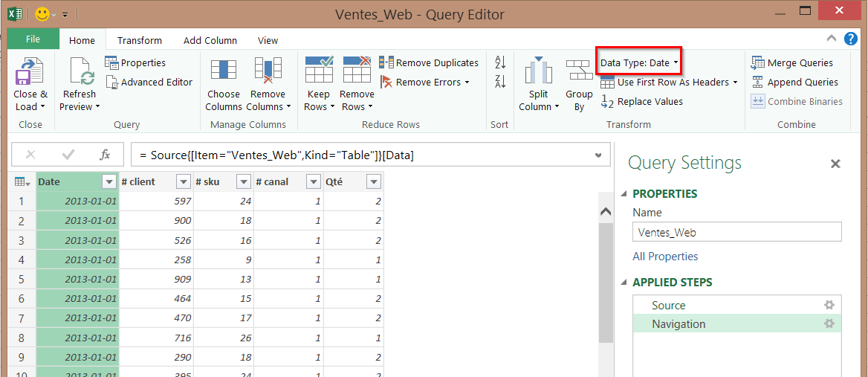
Task: Open the Add Column tab
Action: click(210, 41)
